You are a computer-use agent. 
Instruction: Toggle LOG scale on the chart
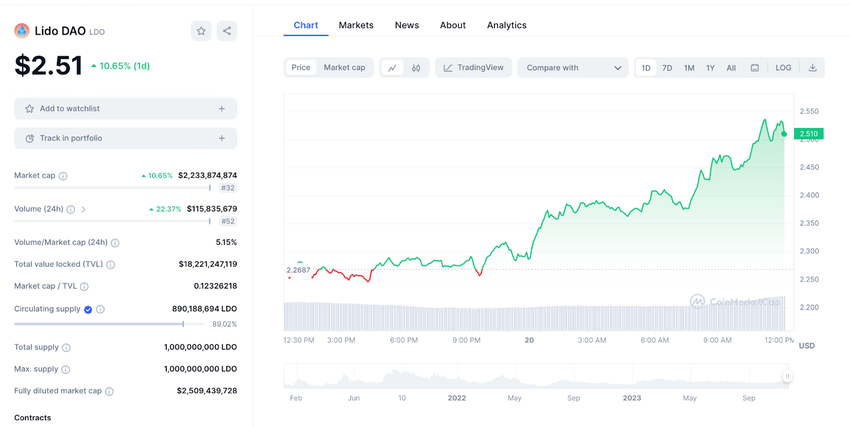point(783,68)
